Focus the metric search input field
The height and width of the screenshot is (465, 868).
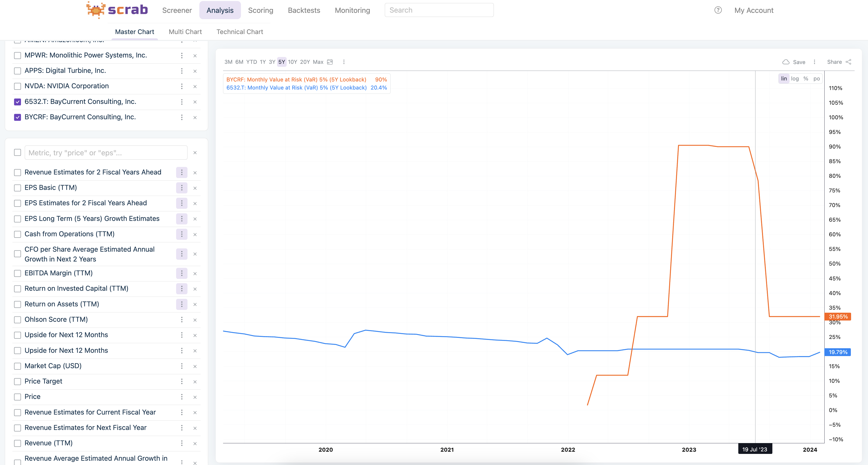coord(106,153)
